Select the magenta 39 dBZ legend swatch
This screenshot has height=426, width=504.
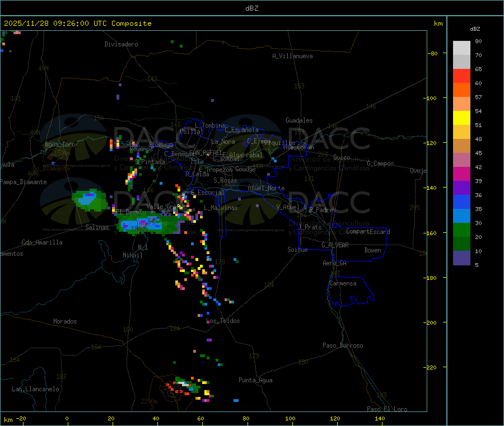[461, 174]
